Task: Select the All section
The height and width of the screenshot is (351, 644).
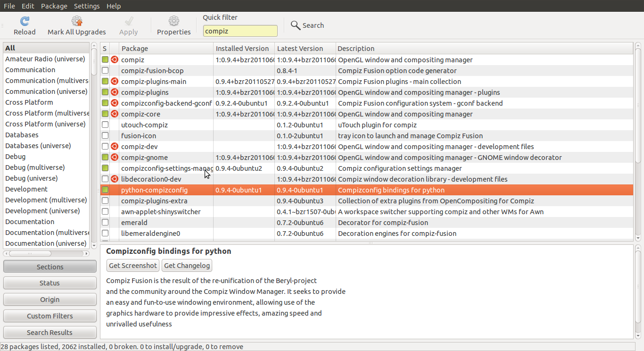Action: click(x=46, y=48)
